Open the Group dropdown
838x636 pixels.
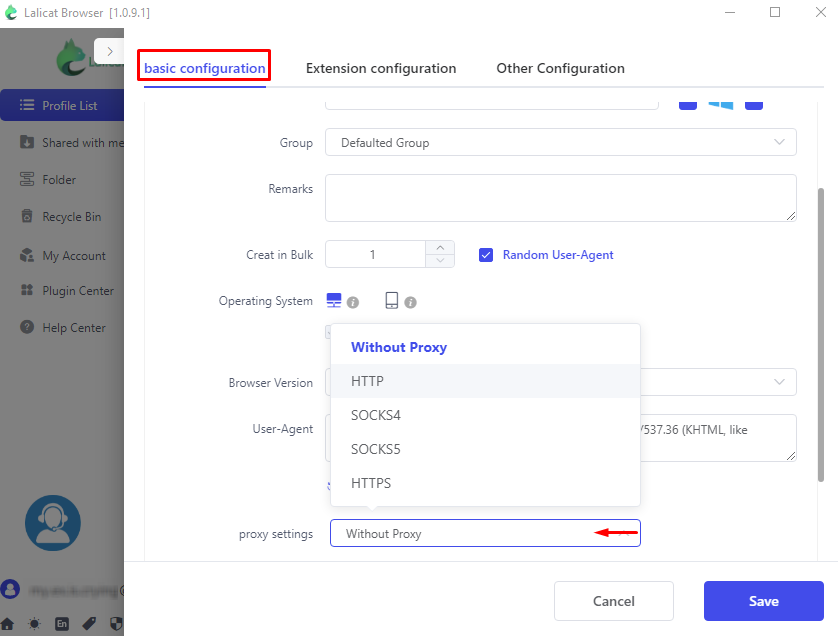(561, 142)
